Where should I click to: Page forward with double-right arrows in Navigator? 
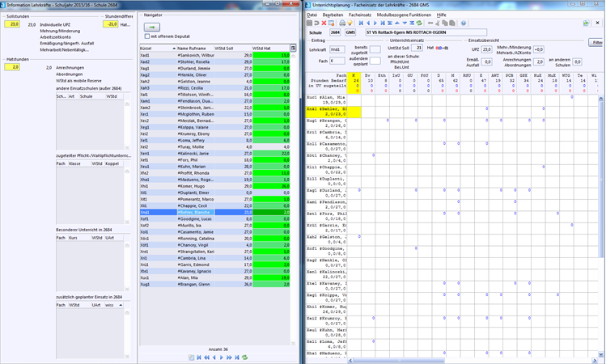click(x=229, y=358)
